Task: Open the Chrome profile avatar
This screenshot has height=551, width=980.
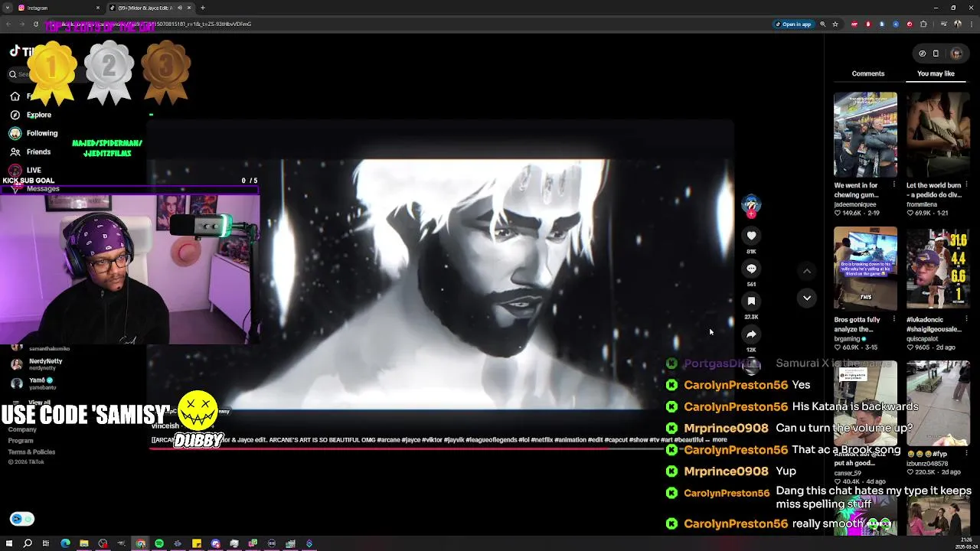Action: (x=957, y=24)
